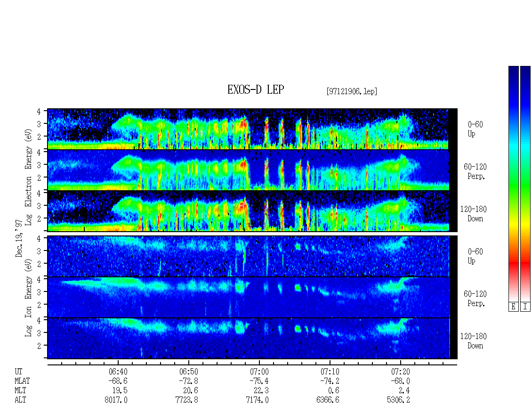Viewport: 532px width, 412px height.
Task: Click the 07:10 UT time label
Action: coord(330,372)
